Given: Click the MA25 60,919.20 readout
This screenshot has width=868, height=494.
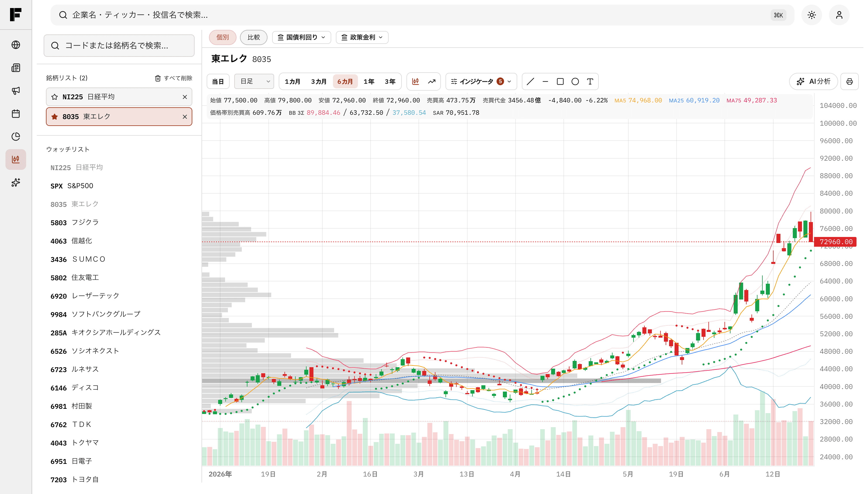Looking at the screenshot, I should [x=694, y=100].
